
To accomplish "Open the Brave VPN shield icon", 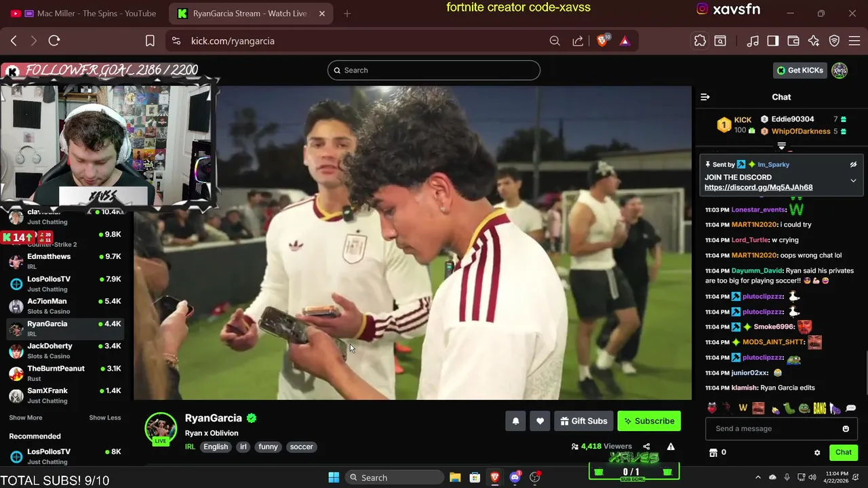I will (835, 41).
